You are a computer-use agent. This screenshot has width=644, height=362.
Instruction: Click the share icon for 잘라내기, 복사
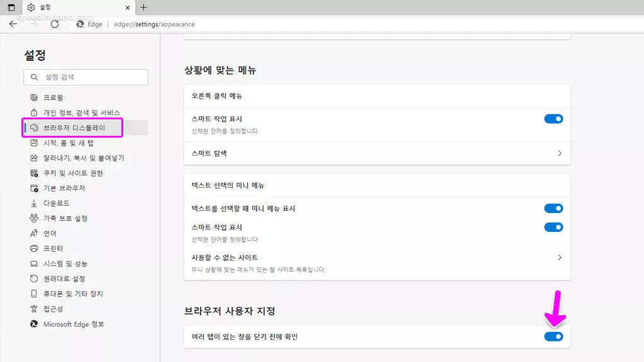(x=34, y=158)
